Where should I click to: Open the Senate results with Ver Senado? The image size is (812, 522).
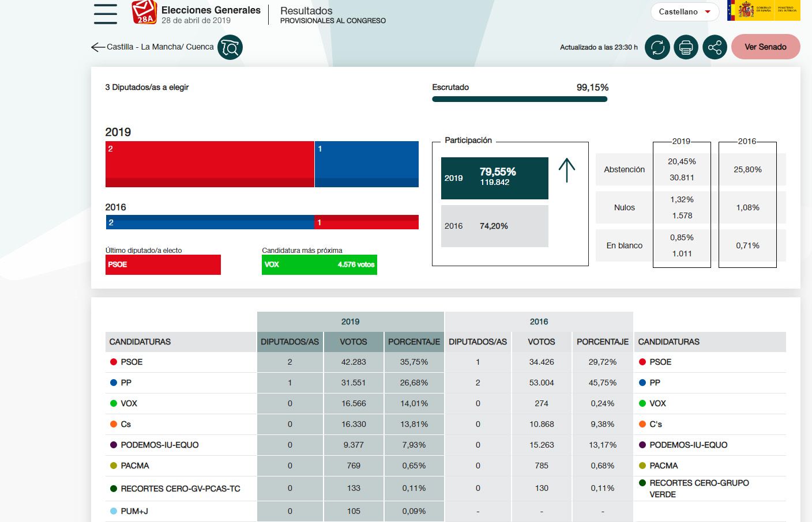click(765, 47)
